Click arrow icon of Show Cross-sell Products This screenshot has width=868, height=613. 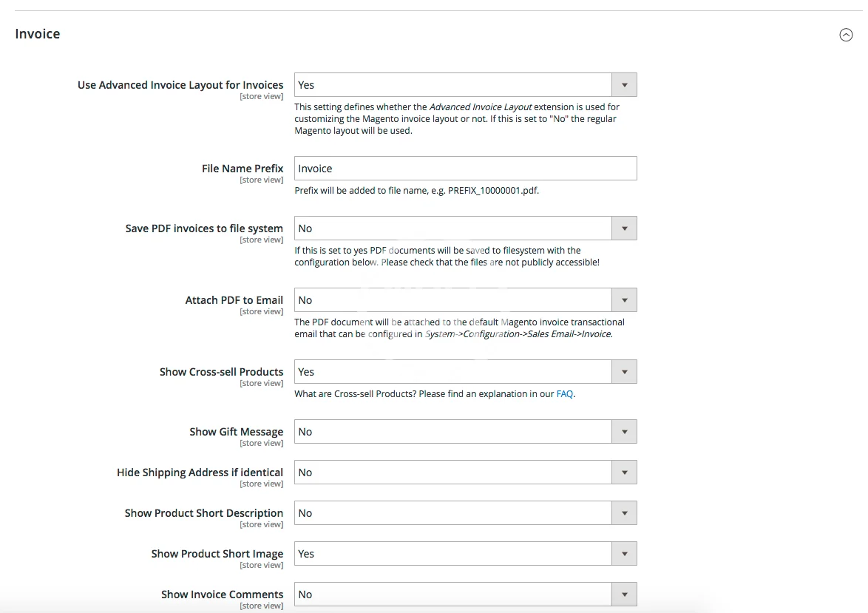pyautogui.click(x=624, y=372)
